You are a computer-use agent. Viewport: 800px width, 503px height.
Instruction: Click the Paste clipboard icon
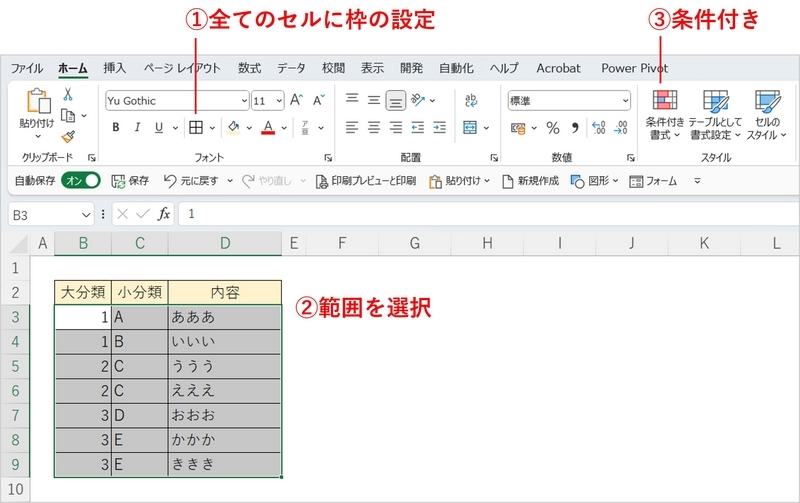[39, 100]
